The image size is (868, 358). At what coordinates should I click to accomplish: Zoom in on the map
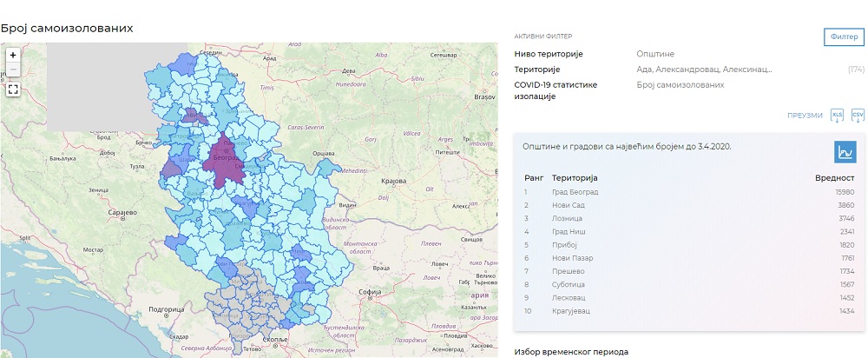coord(13,55)
